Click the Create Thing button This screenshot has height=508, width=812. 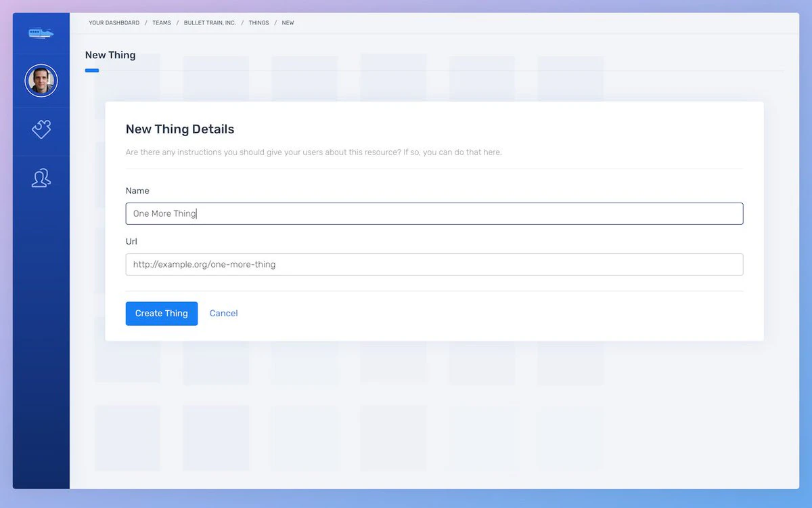(162, 314)
